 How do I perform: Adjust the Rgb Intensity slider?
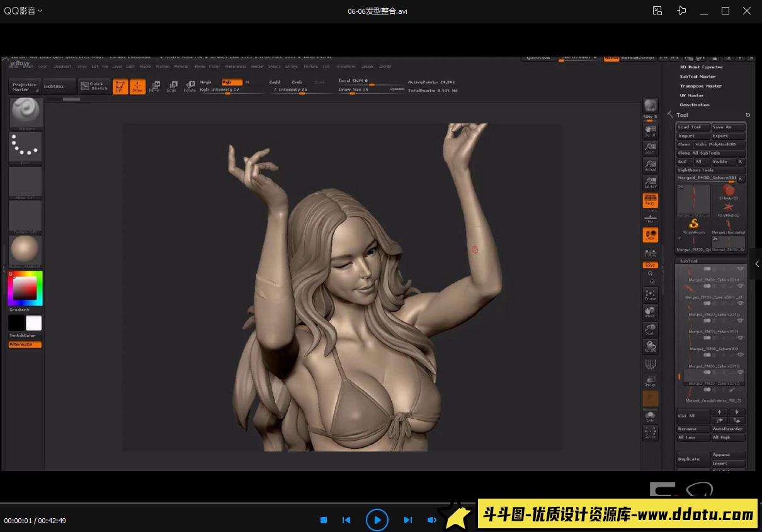(232, 90)
